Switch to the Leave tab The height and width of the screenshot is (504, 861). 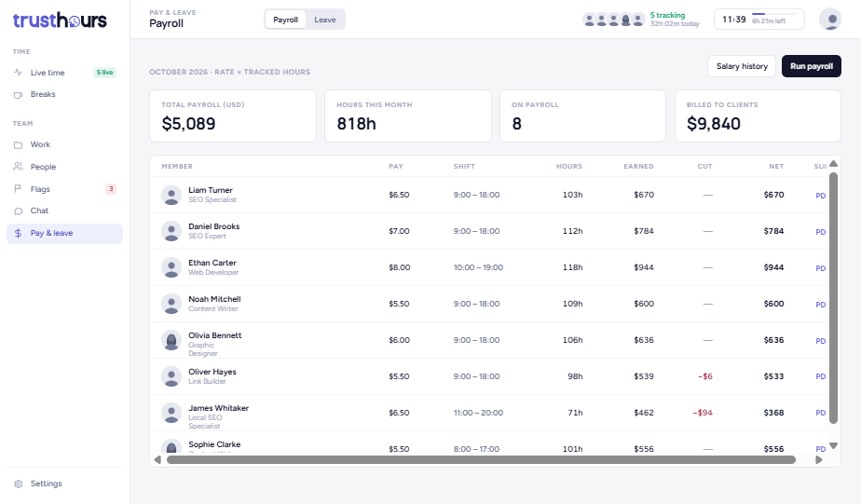click(x=325, y=20)
